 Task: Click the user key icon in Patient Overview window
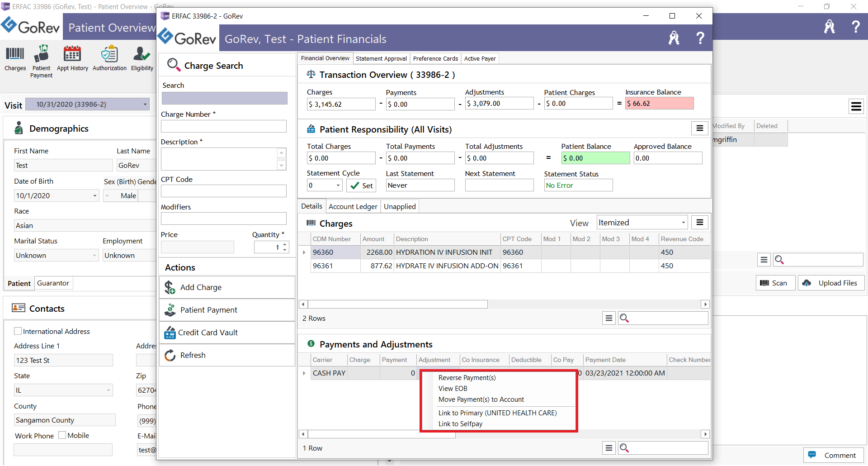click(x=829, y=27)
